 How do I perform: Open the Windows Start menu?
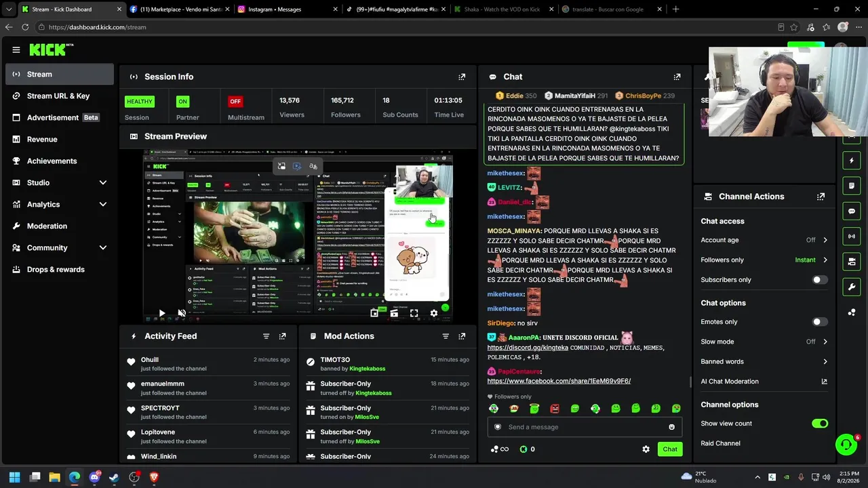pos(15,477)
